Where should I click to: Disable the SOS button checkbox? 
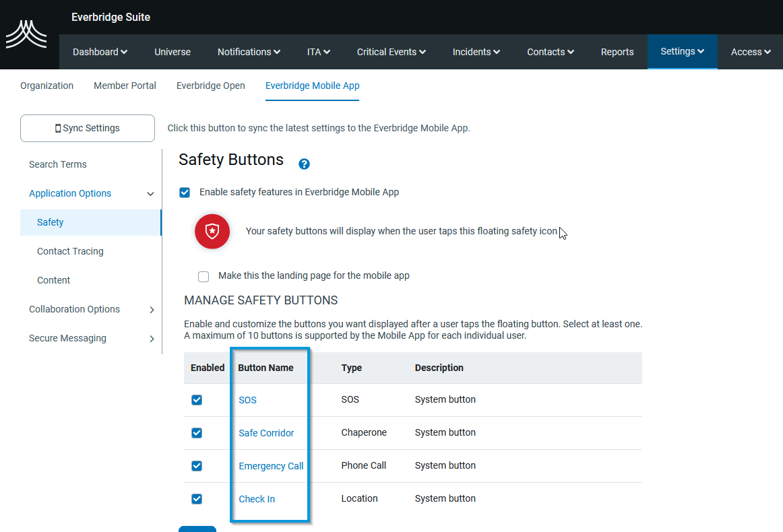[196, 399]
